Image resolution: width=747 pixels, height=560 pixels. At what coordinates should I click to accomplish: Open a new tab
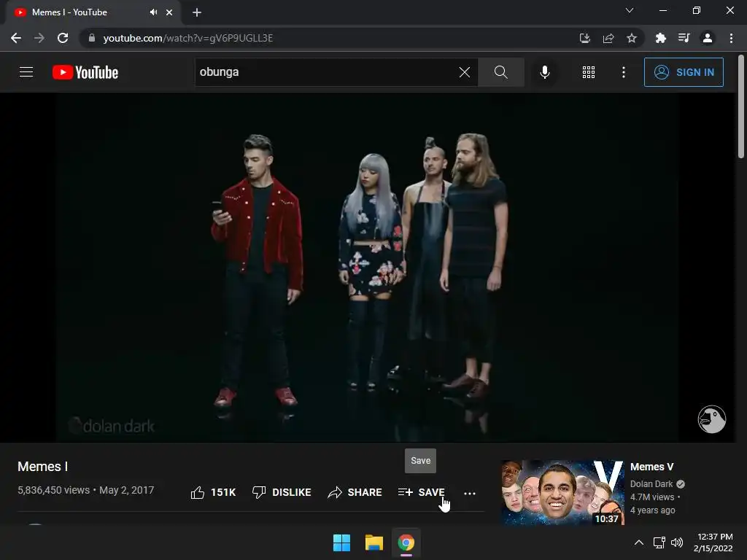pyautogui.click(x=197, y=12)
